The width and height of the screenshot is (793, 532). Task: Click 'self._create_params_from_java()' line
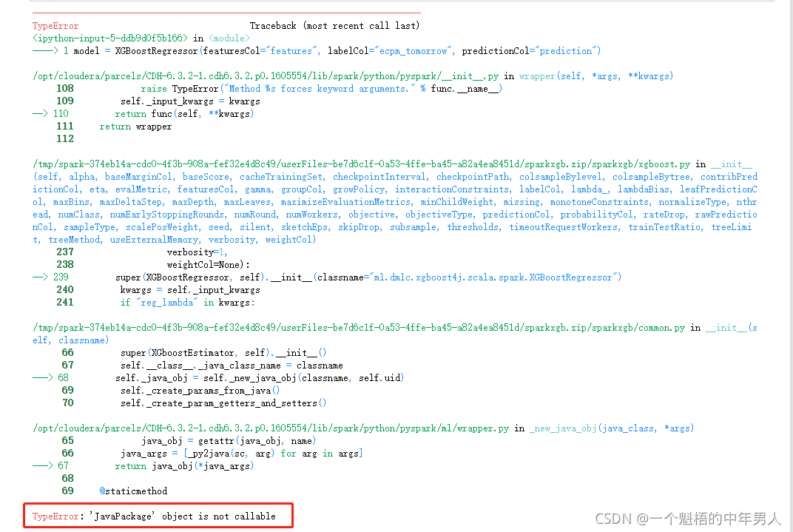[x=200, y=391]
